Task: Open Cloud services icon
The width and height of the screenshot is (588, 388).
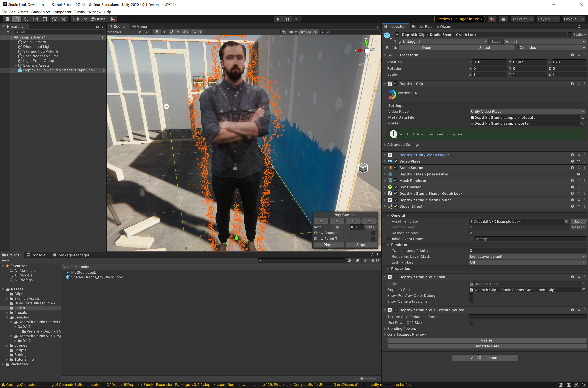Action: coord(503,19)
